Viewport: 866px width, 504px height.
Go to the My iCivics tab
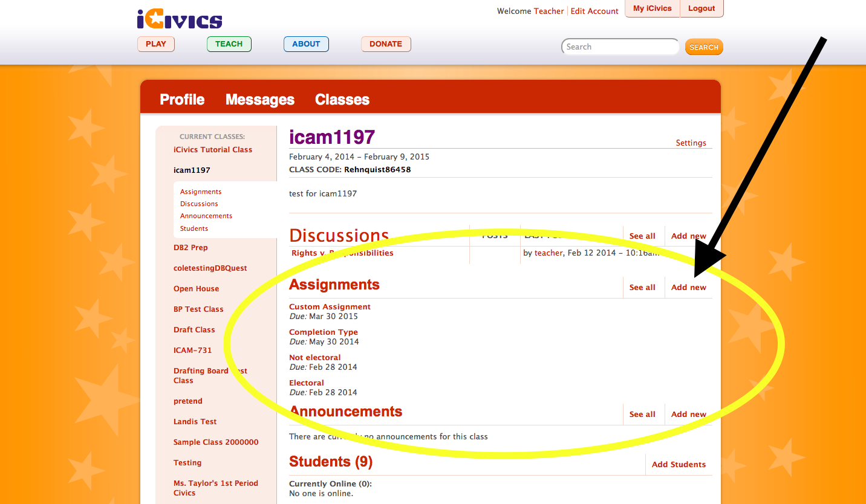(653, 8)
